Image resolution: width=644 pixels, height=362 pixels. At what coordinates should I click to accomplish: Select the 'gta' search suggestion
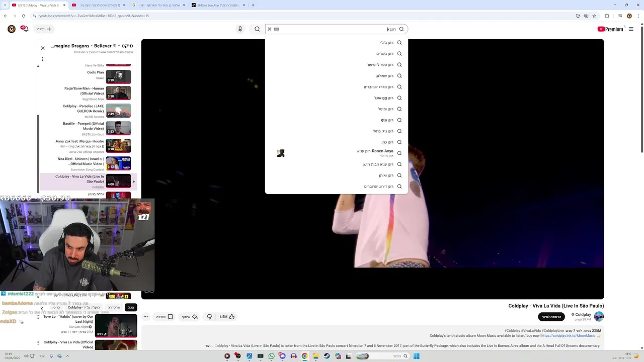click(x=336, y=120)
